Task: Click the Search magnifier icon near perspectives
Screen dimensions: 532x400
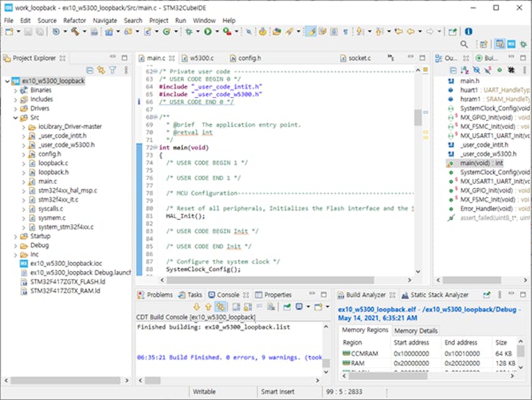Action: (465, 45)
